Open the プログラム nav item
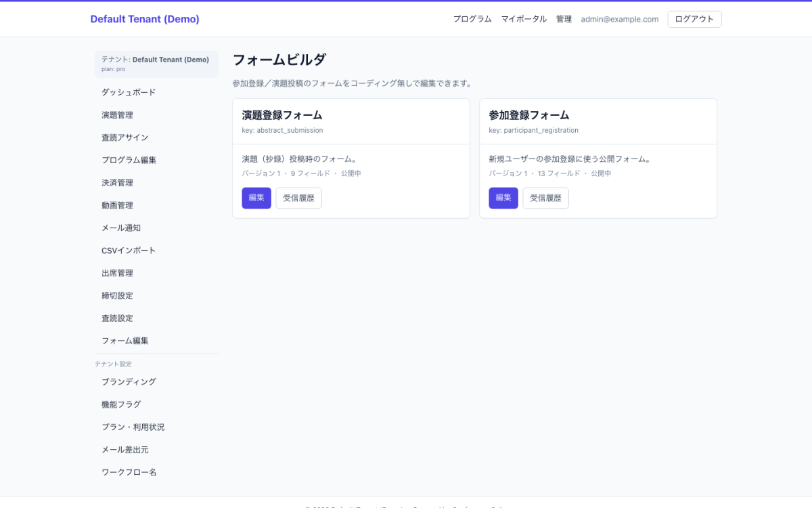The height and width of the screenshot is (508, 812). [472, 19]
